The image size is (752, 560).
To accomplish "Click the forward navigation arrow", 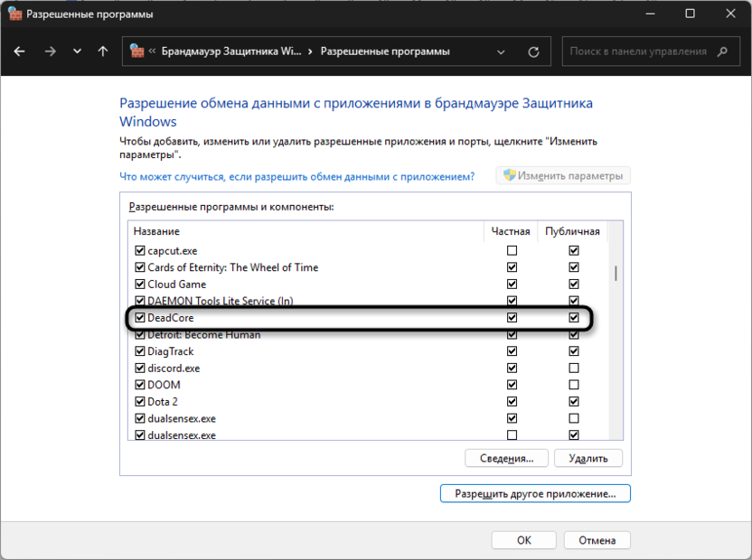I will (x=50, y=51).
